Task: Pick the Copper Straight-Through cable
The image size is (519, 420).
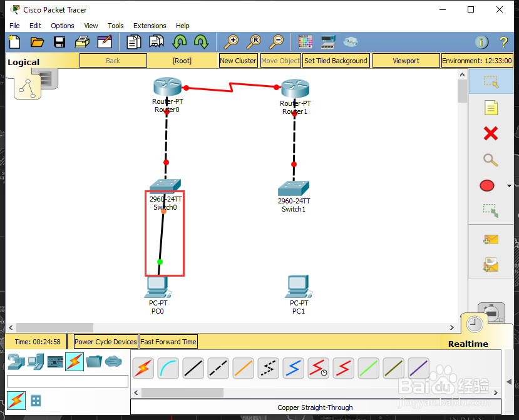Action: [x=193, y=368]
